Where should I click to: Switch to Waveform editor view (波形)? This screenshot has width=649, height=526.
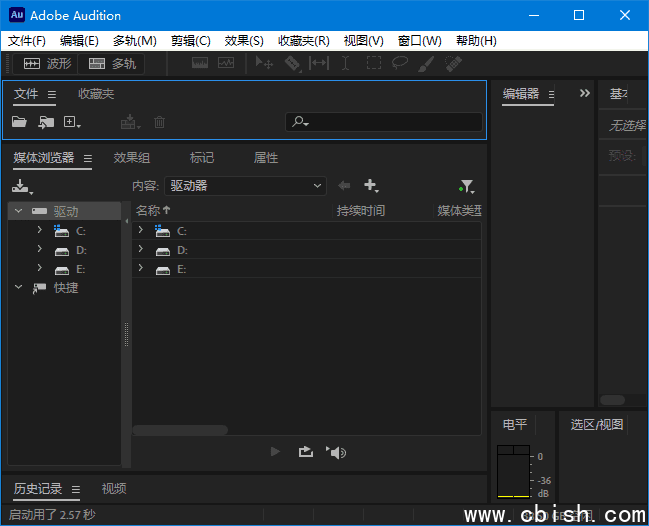point(46,64)
